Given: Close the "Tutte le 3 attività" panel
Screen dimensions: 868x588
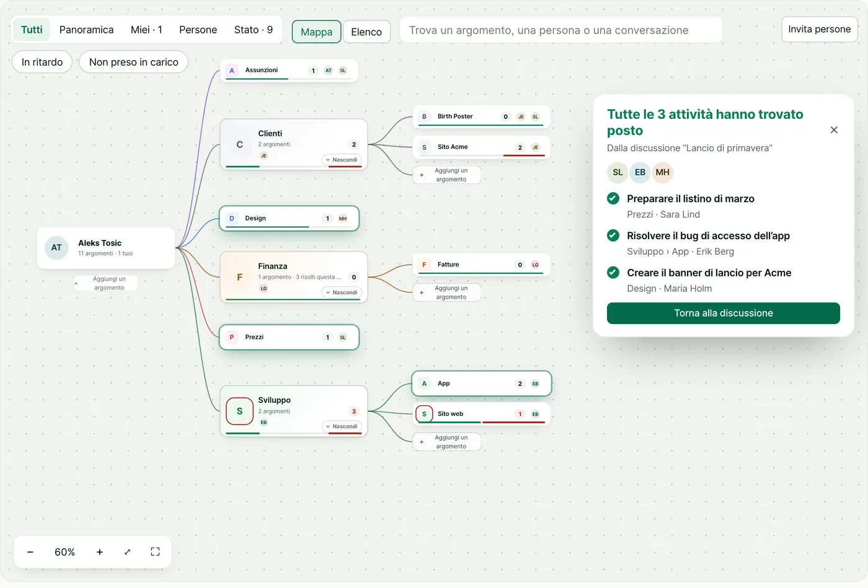Looking at the screenshot, I should (x=834, y=130).
